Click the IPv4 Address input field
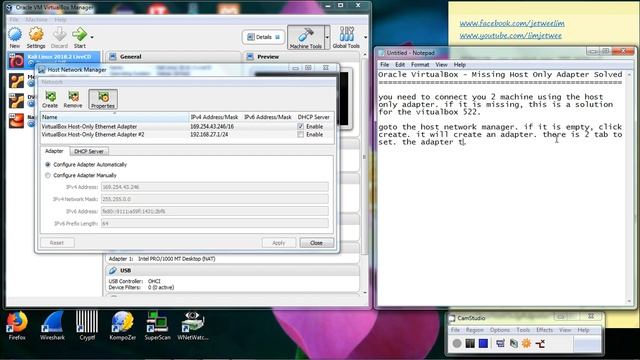Viewport: 640px width, 360px height. (215, 187)
